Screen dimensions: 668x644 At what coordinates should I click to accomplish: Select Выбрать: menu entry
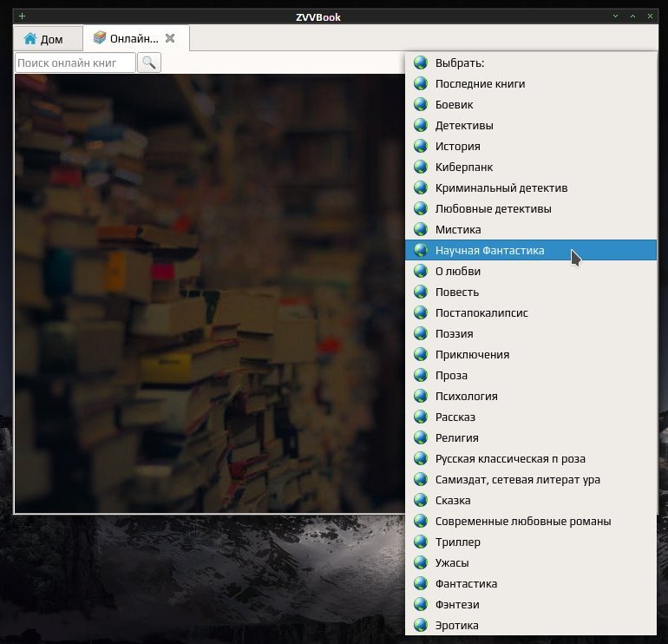tap(531, 62)
